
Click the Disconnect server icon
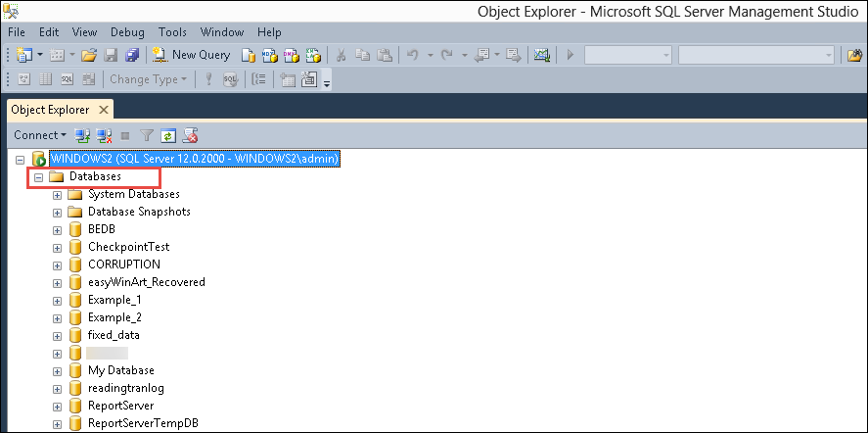[104, 135]
